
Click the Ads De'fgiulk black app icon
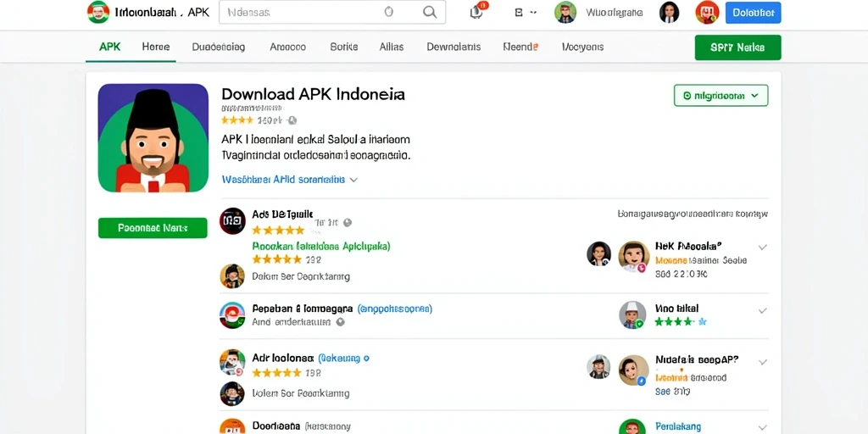coord(232,221)
